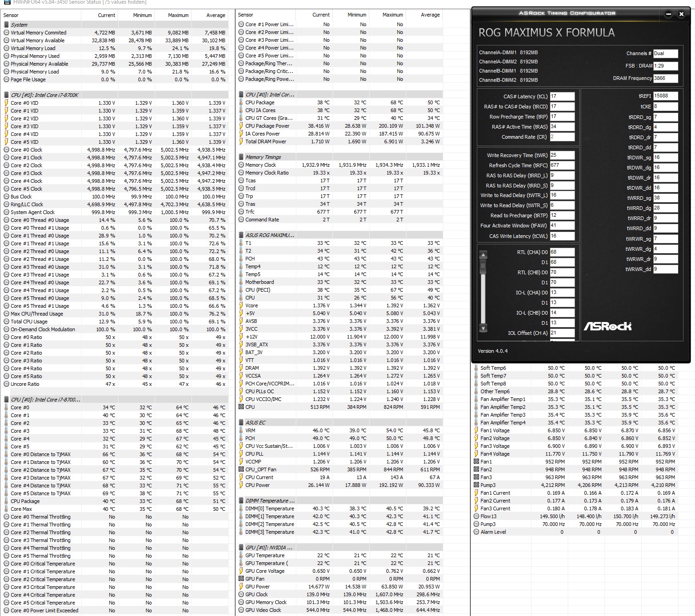
Task: Select the Page File Usage row label
Action: [28, 79]
